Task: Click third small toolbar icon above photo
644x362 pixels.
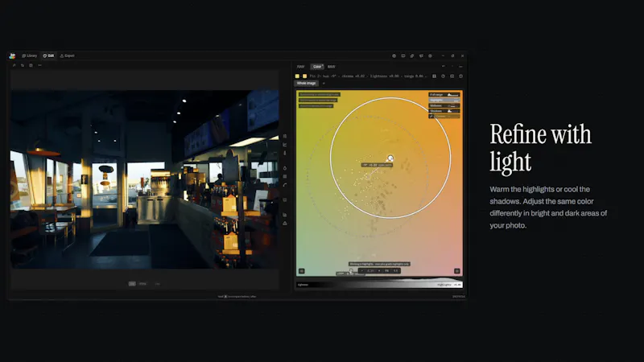Action: pyautogui.click(x=31, y=65)
